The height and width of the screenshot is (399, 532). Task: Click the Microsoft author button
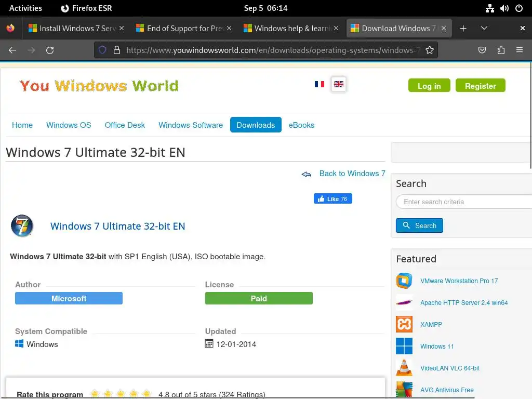coord(69,298)
